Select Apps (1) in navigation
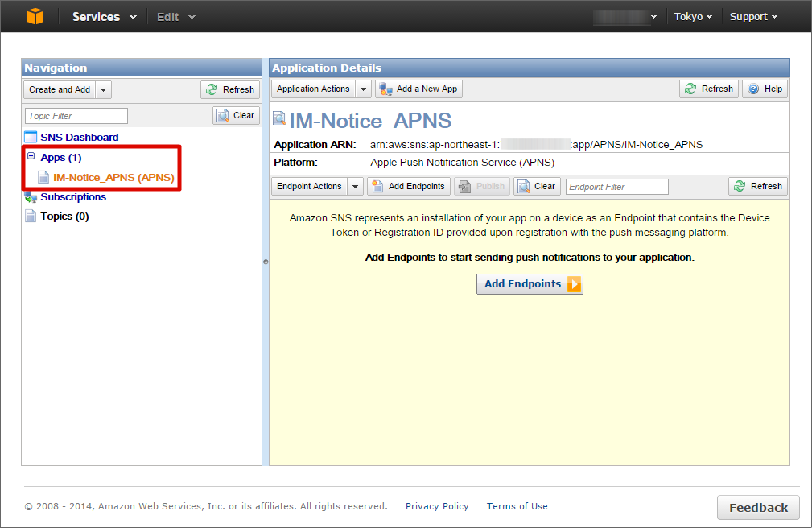The width and height of the screenshot is (812, 528). pyautogui.click(x=60, y=158)
